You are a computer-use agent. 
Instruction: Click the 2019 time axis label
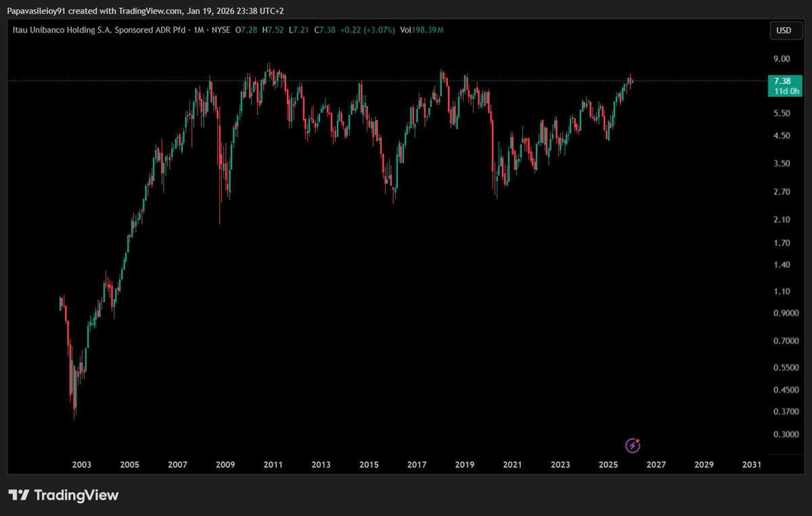click(464, 465)
